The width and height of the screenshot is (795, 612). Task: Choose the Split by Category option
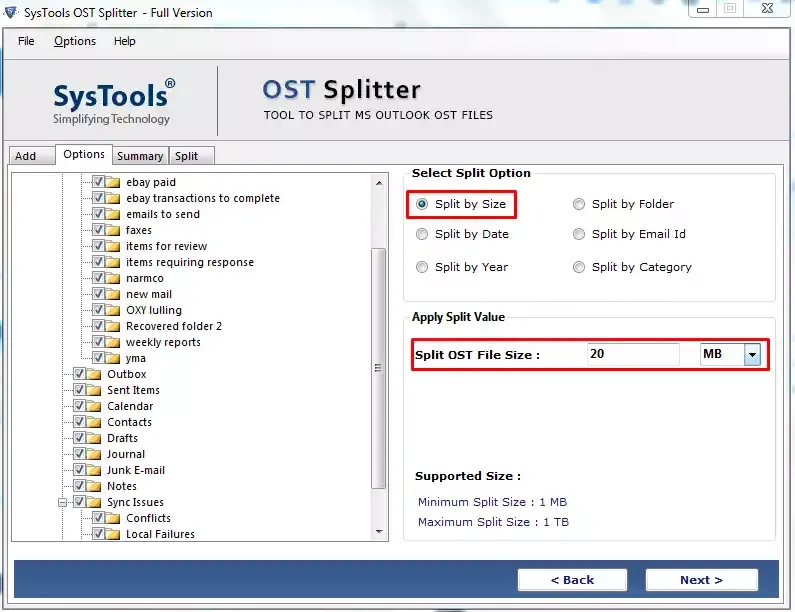click(579, 267)
